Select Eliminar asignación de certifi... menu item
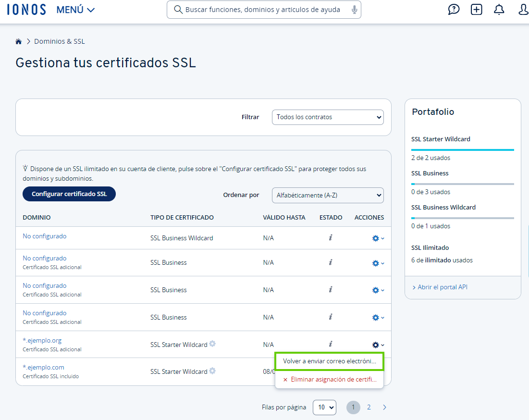The height and width of the screenshot is (420, 529). 329,380
